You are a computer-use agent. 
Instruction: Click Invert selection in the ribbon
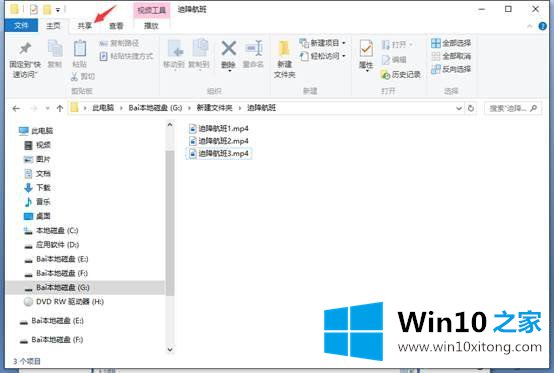pyautogui.click(x=451, y=69)
